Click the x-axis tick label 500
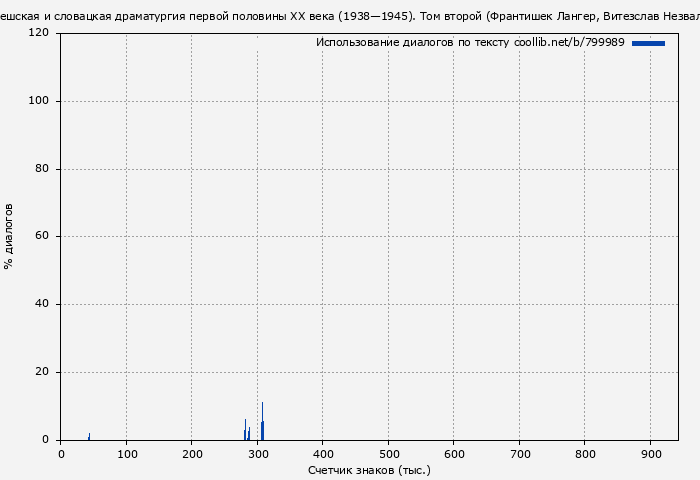700x480 pixels. click(388, 454)
